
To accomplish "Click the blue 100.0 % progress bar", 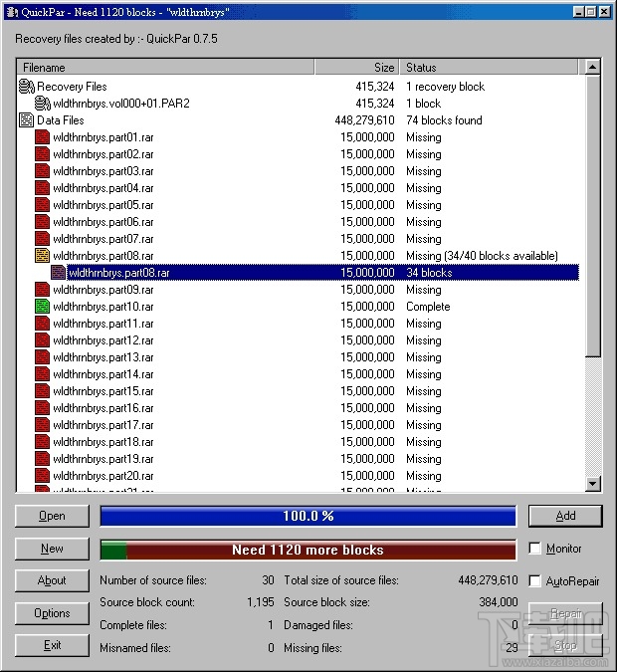I will pos(308,516).
